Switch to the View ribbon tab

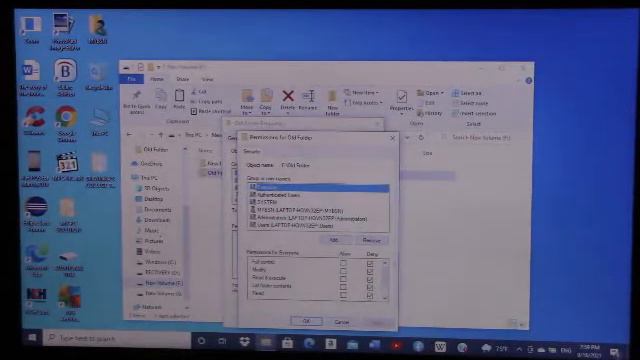pos(207,79)
